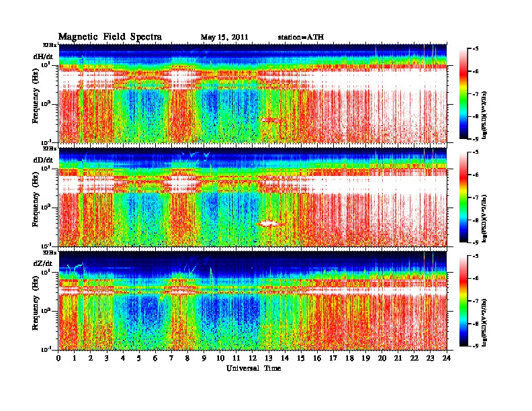
Task: Click the 20 tick on the time axis
Action: 382,358
